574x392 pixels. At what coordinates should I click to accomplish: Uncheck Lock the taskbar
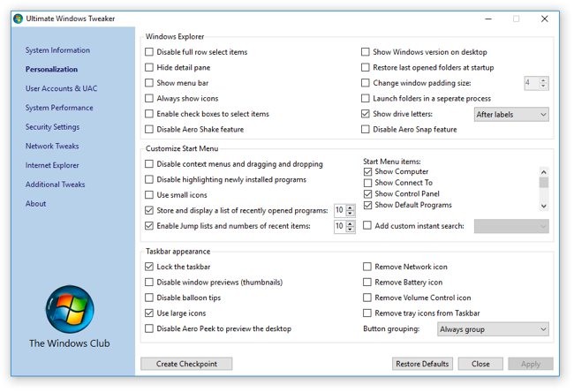tap(149, 267)
